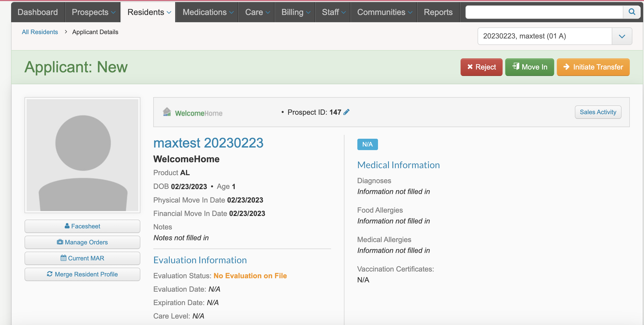Screen dimensions: 644x325
Task: Open the resident selector dropdown arrow
Action: point(622,36)
